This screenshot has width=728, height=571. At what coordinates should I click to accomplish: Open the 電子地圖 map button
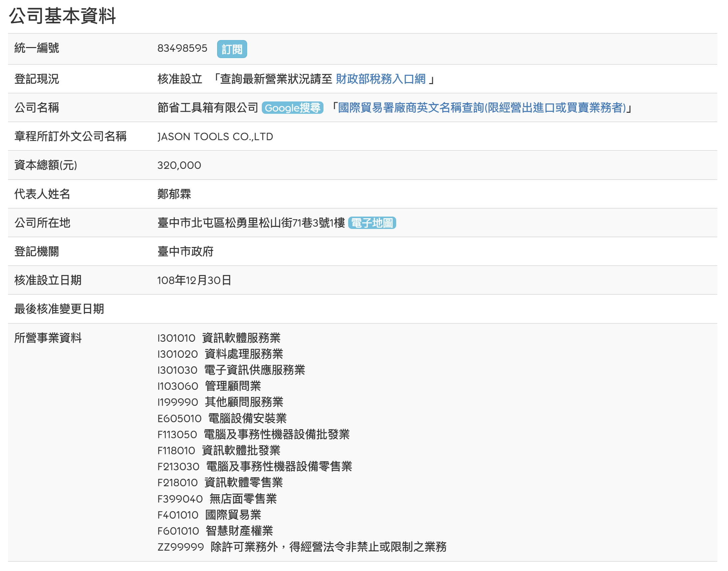click(372, 223)
